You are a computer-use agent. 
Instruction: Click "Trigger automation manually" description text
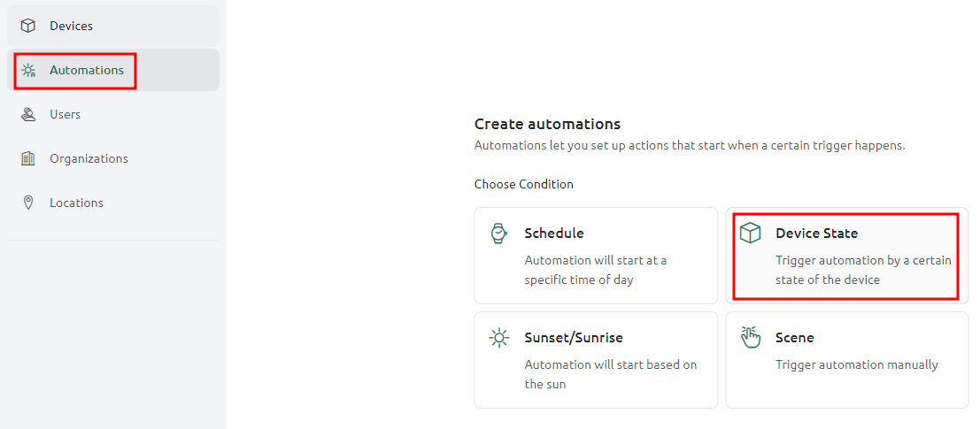[857, 364]
